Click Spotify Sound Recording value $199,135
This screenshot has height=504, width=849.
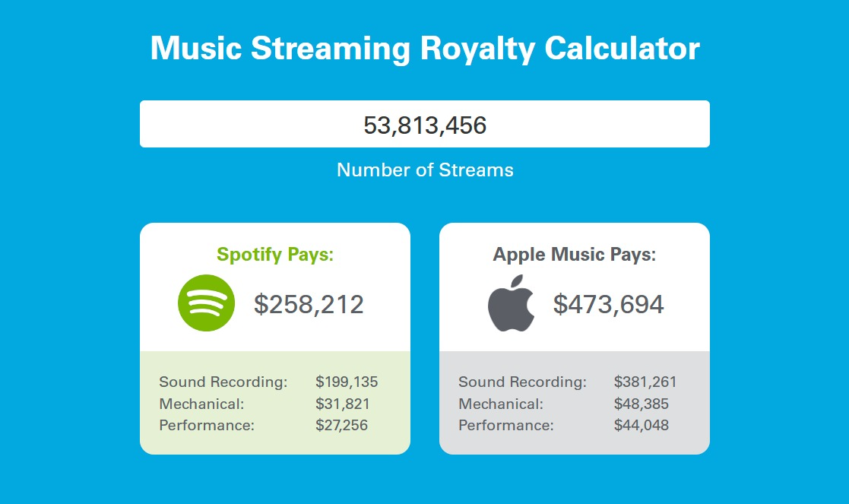(347, 382)
